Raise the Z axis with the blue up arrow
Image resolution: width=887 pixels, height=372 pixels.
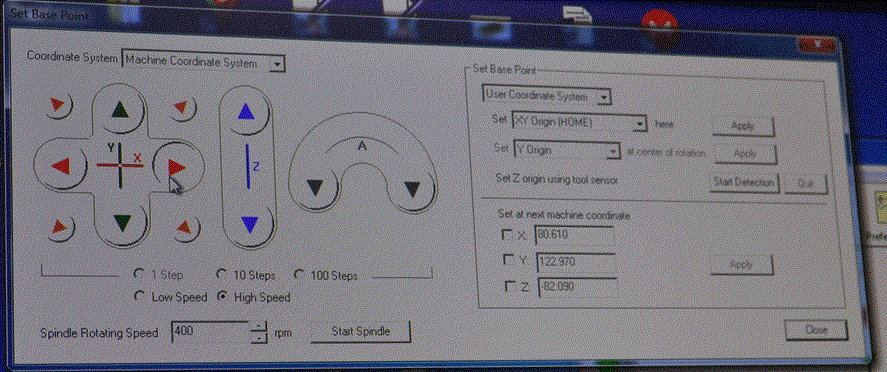tap(246, 112)
